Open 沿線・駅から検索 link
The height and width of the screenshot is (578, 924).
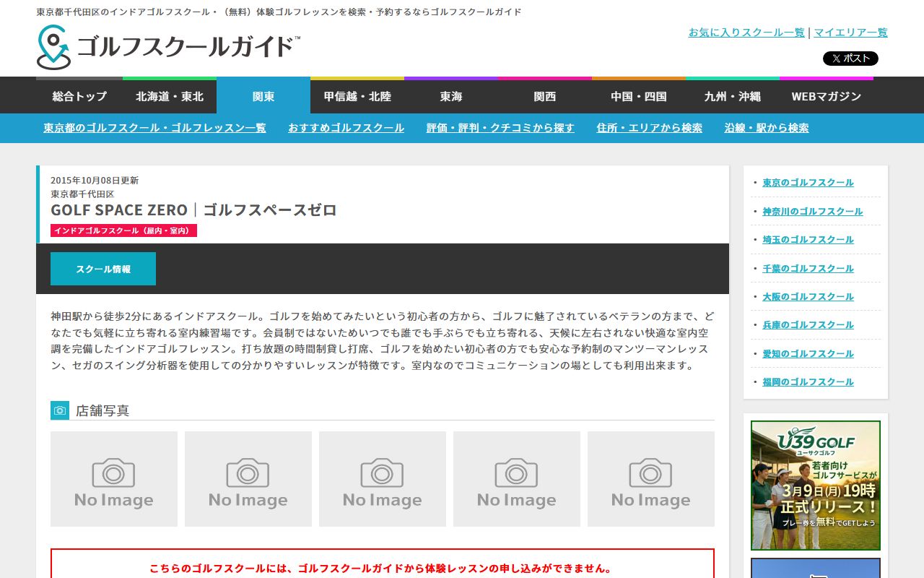pyautogui.click(x=767, y=128)
